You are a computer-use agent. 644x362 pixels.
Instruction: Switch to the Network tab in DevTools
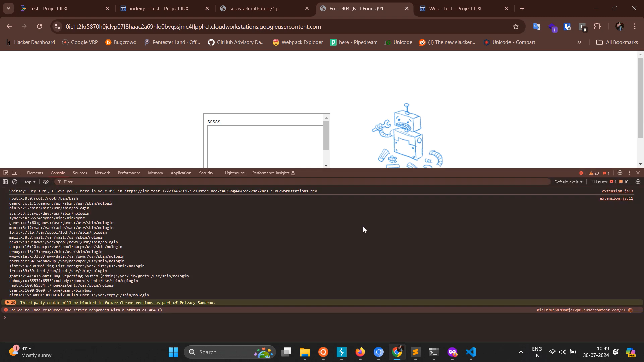102,173
